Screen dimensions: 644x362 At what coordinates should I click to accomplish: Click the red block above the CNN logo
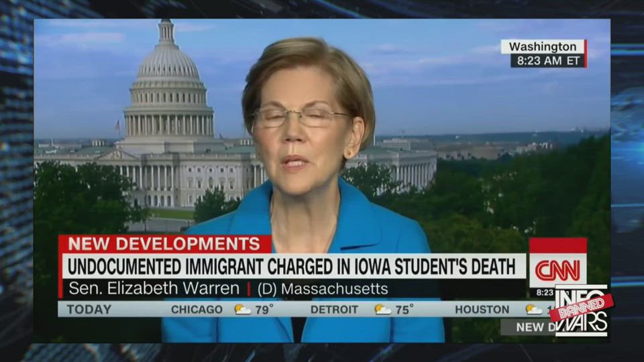coord(557,245)
